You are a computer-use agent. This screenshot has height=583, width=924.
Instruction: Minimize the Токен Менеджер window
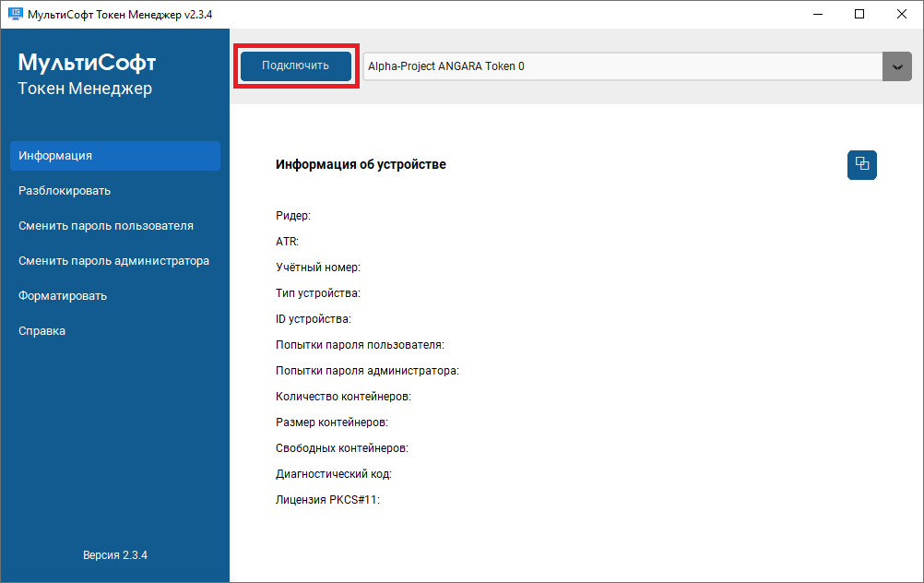pos(816,14)
